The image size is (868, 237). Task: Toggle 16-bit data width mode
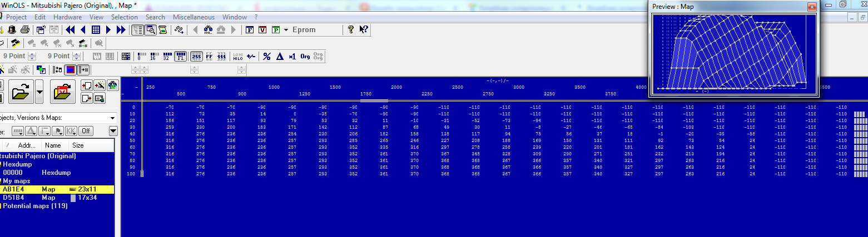coord(152,56)
